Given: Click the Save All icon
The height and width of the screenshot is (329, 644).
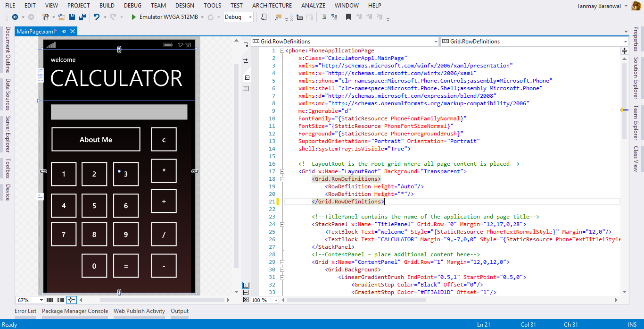Looking at the screenshot, I should 83,17.
